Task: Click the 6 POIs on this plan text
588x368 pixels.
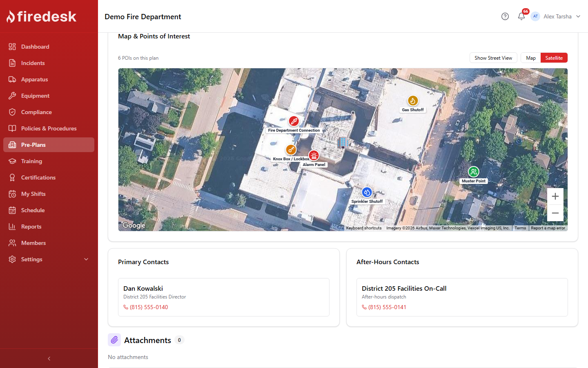Action: 138,58
